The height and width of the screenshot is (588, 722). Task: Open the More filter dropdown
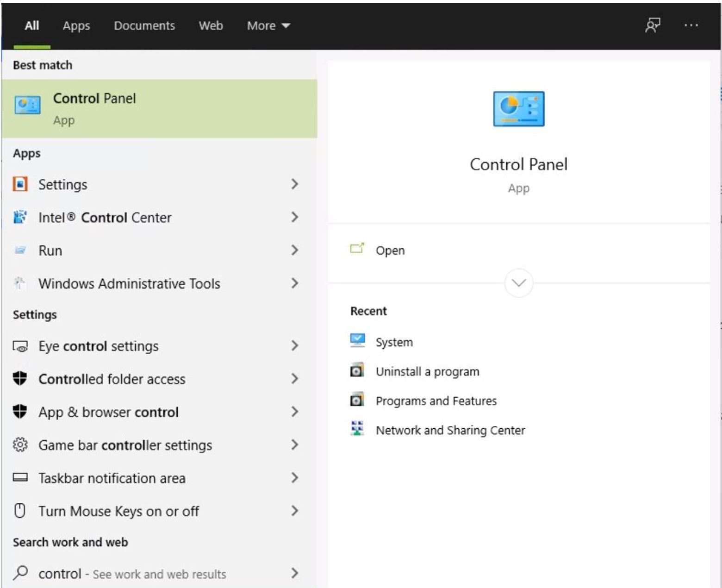[268, 25]
